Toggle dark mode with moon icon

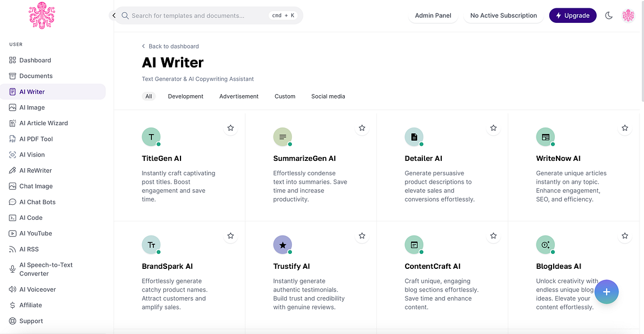coord(609,16)
